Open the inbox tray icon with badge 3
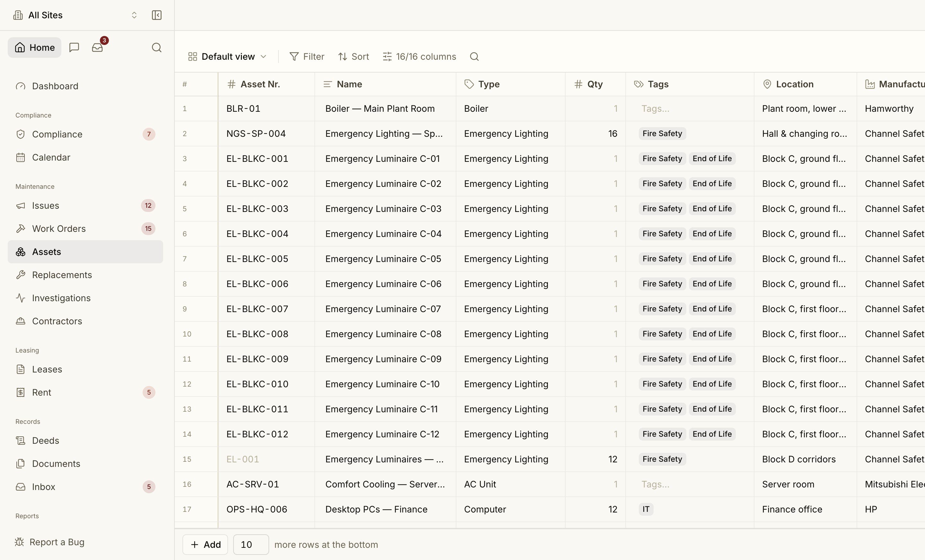Screen dimensions: 925x560 click(x=97, y=47)
